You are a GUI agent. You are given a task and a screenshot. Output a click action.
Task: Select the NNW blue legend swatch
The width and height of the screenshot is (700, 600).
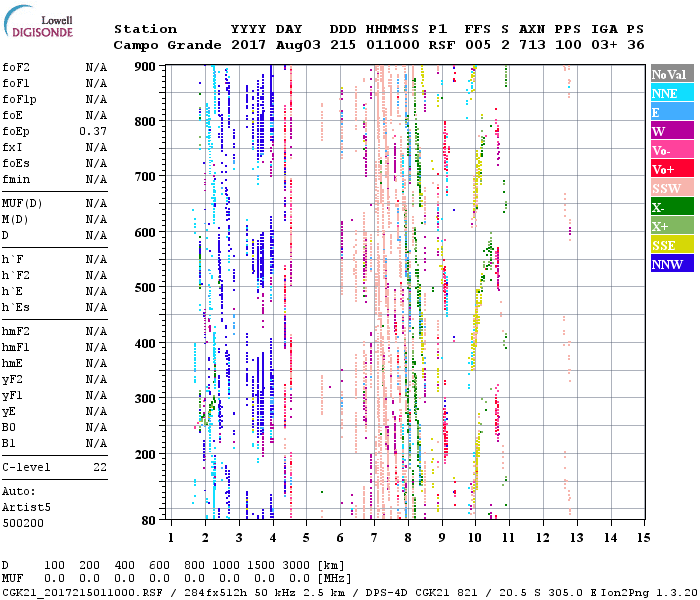pos(670,264)
